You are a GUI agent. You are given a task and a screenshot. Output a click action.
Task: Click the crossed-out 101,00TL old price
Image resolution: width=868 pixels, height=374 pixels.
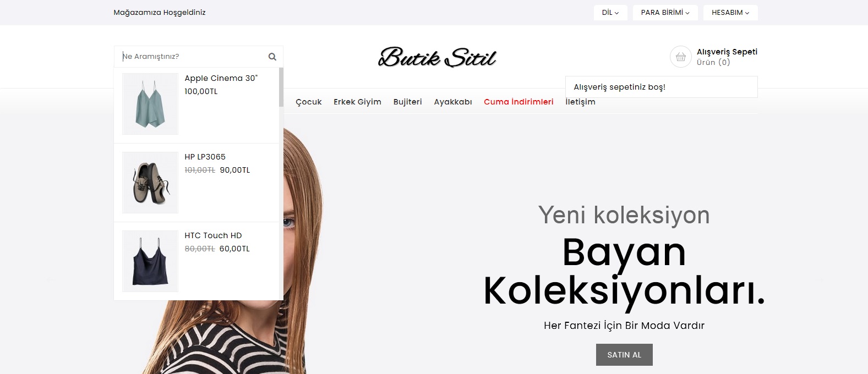[200, 170]
